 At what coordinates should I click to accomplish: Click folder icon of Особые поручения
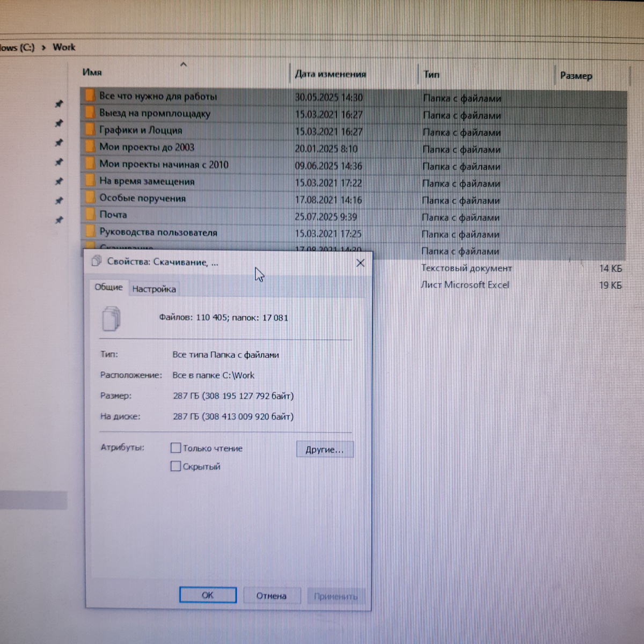tap(89, 198)
